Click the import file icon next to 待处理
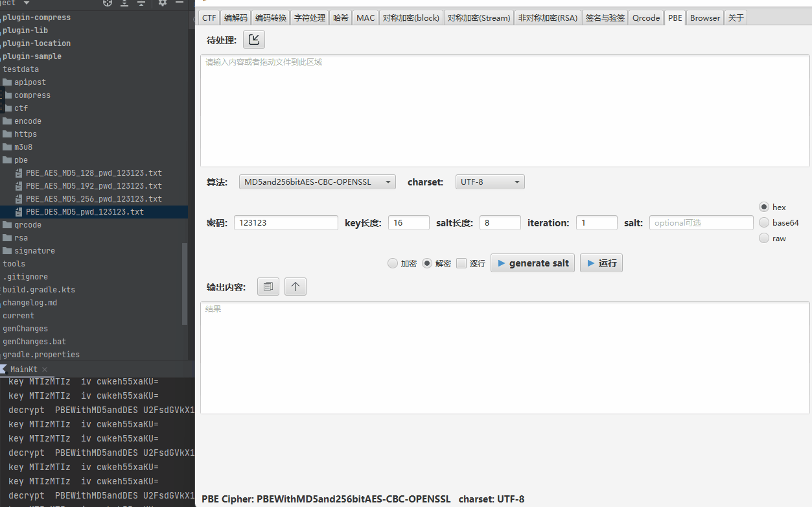Image resolution: width=812 pixels, height=507 pixels. (x=254, y=40)
